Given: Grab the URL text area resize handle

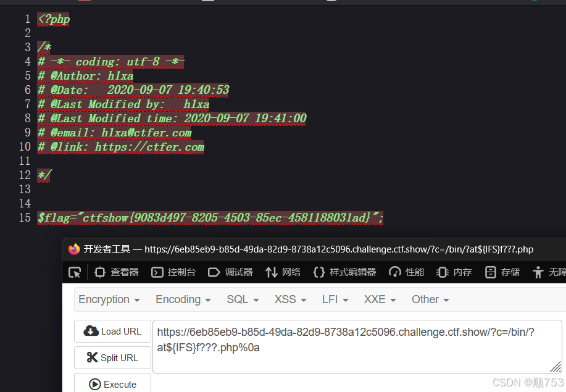Looking at the screenshot, I should coord(556,367).
